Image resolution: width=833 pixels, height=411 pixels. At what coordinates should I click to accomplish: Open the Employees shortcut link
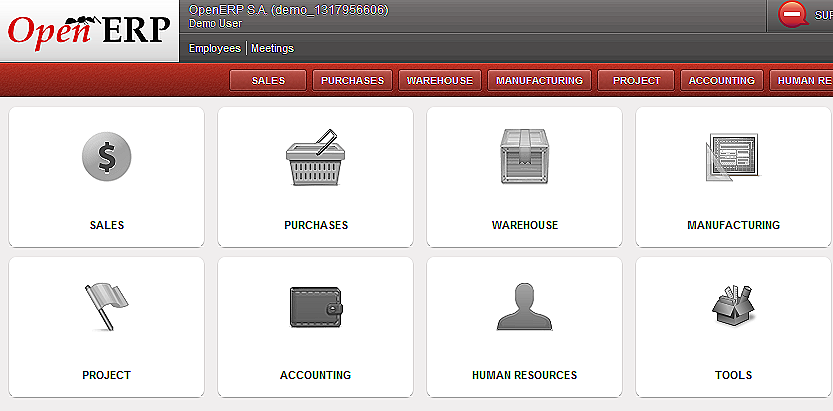click(215, 48)
